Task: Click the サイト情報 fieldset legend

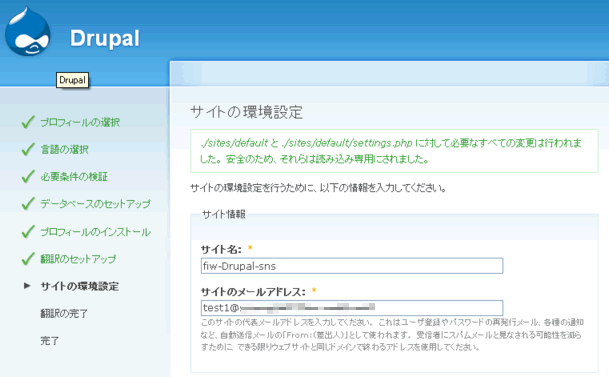Action: (x=224, y=214)
